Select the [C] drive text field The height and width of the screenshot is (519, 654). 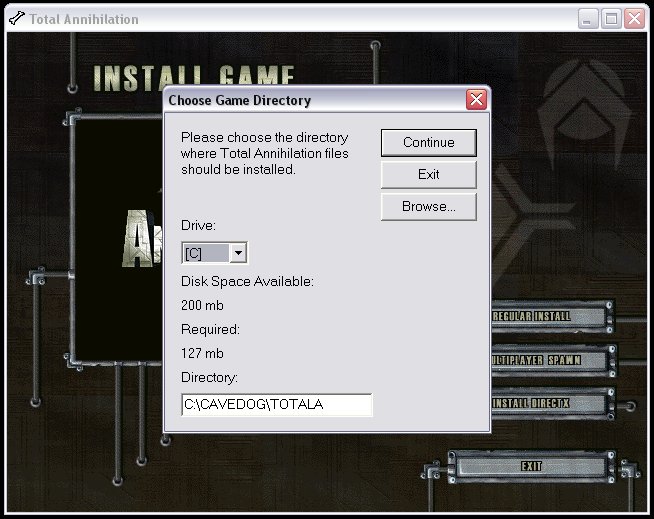point(205,254)
